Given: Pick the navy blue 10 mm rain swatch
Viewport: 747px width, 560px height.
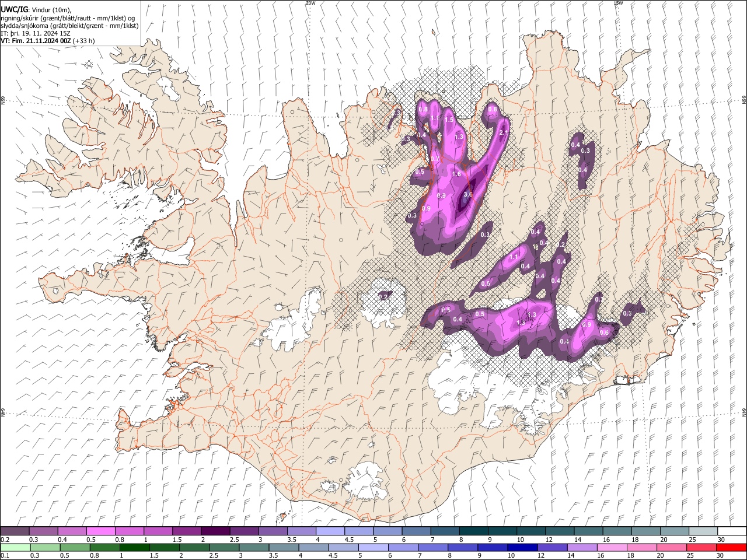Looking at the screenshot, I should pyautogui.click(x=522, y=547).
